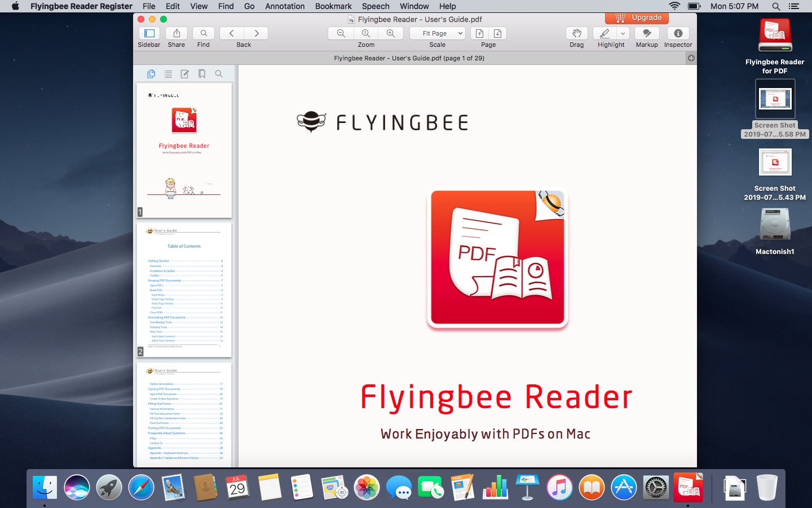Open the Inspector panel
This screenshot has height=508, width=812.
click(x=678, y=33)
